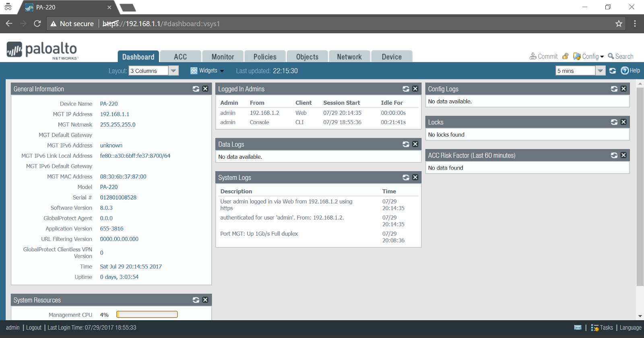The height and width of the screenshot is (338, 644).
Task: Close the ACC Risk Factor widget
Action: point(623,155)
